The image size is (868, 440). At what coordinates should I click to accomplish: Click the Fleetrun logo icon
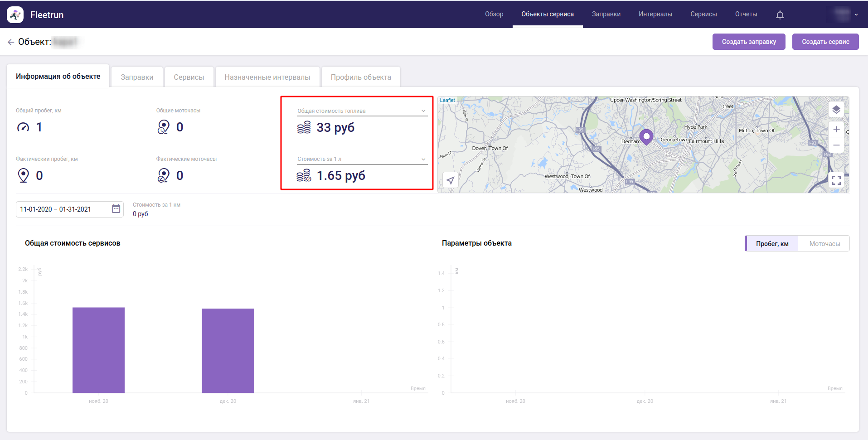pyautogui.click(x=15, y=15)
